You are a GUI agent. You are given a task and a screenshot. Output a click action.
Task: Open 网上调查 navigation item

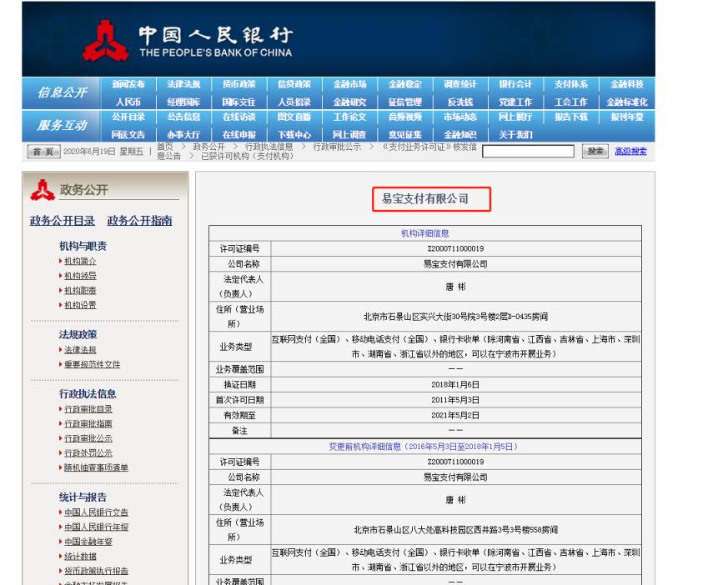point(349,134)
